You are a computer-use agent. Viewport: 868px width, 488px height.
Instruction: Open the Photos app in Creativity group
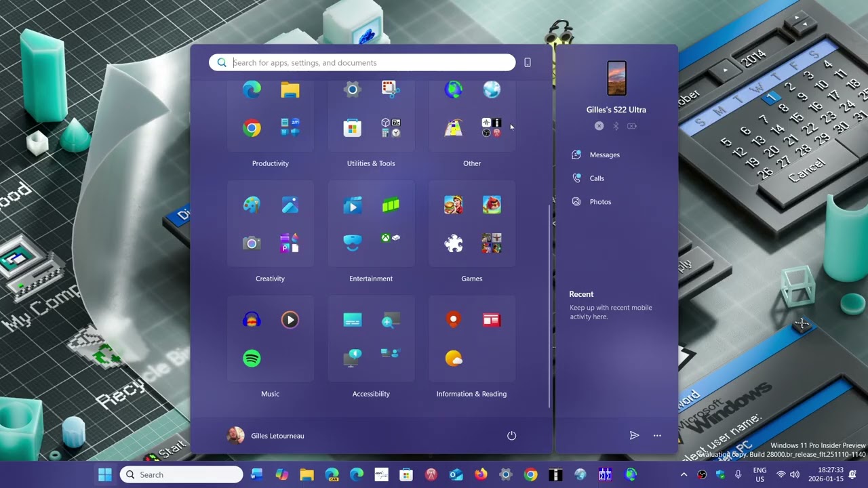(x=290, y=205)
